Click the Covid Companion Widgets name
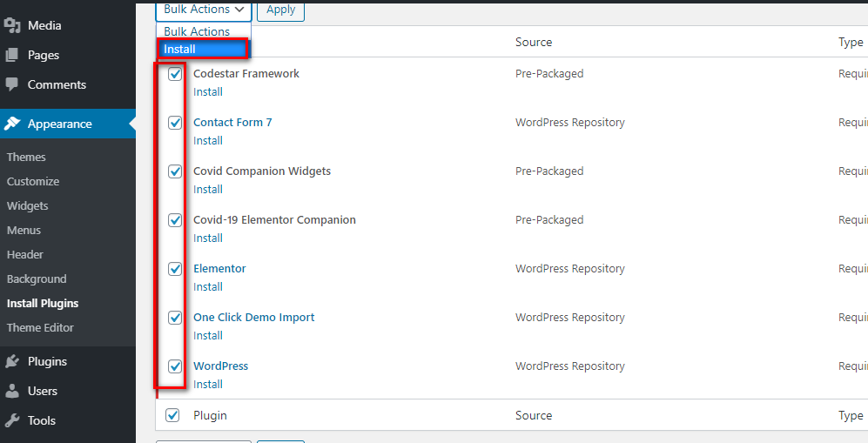The height and width of the screenshot is (443, 868). (x=262, y=171)
